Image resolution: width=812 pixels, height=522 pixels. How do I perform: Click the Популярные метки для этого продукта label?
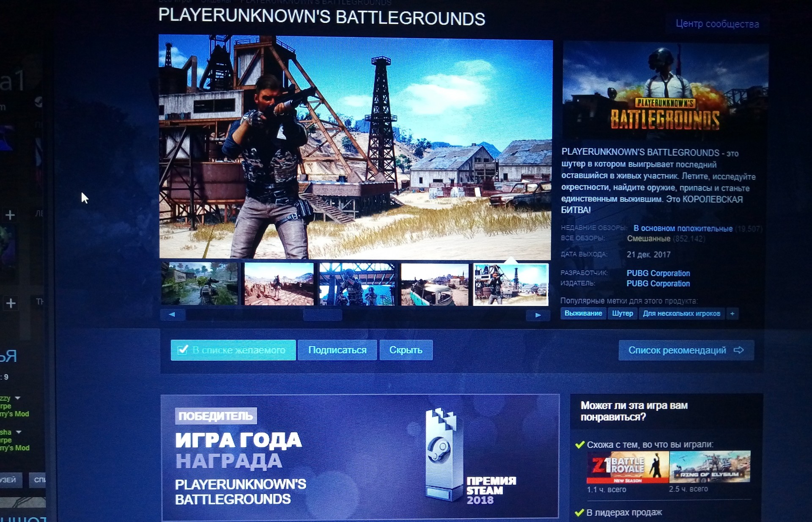629,301
